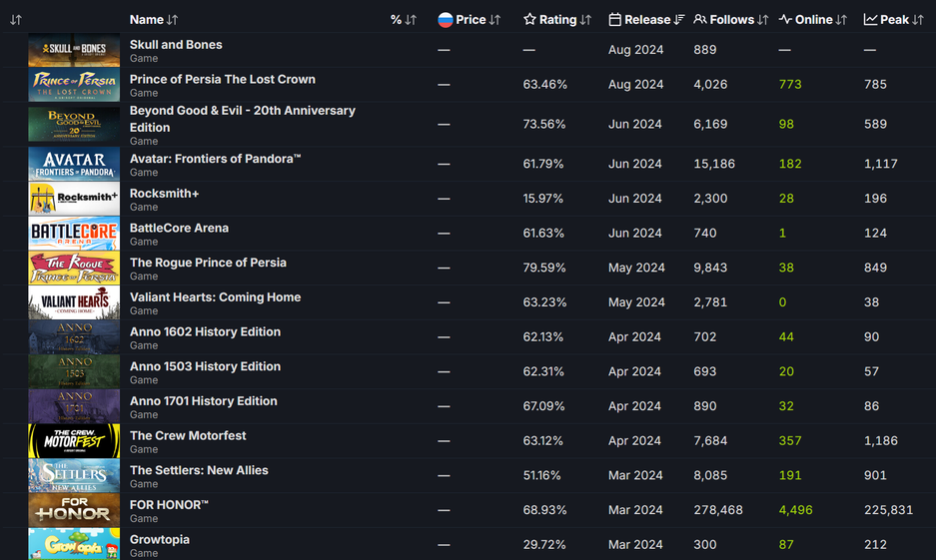
Task: Click the Rocksmith+ game thumbnail
Action: (x=74, y=199)
